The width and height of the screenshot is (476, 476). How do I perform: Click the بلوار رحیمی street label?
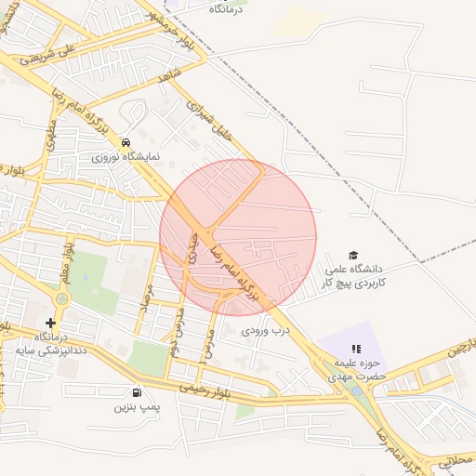pyautogui.click(x=205, y=390)
